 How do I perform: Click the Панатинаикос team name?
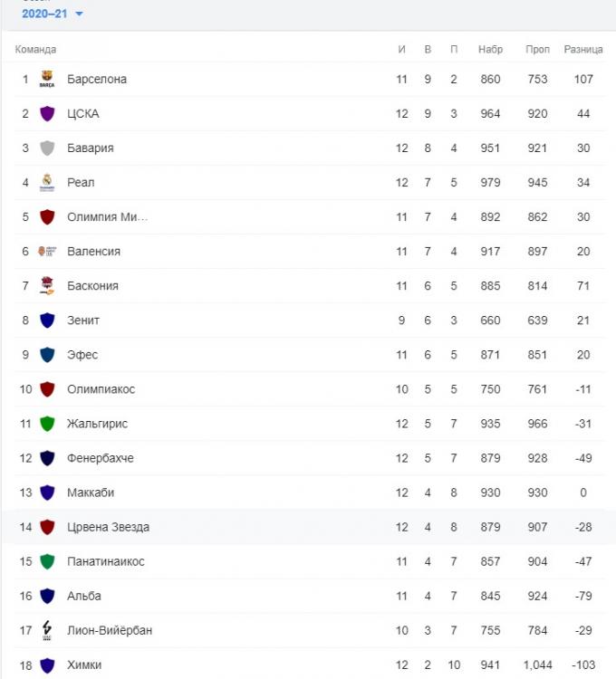pyautogui.click(x=105, y=561)
